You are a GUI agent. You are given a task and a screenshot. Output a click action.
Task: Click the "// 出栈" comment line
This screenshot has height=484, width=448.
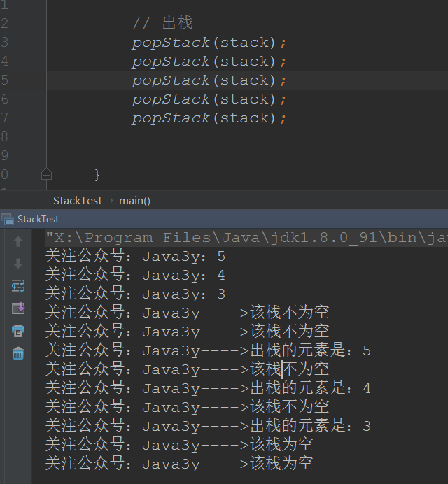pos(162,23)
